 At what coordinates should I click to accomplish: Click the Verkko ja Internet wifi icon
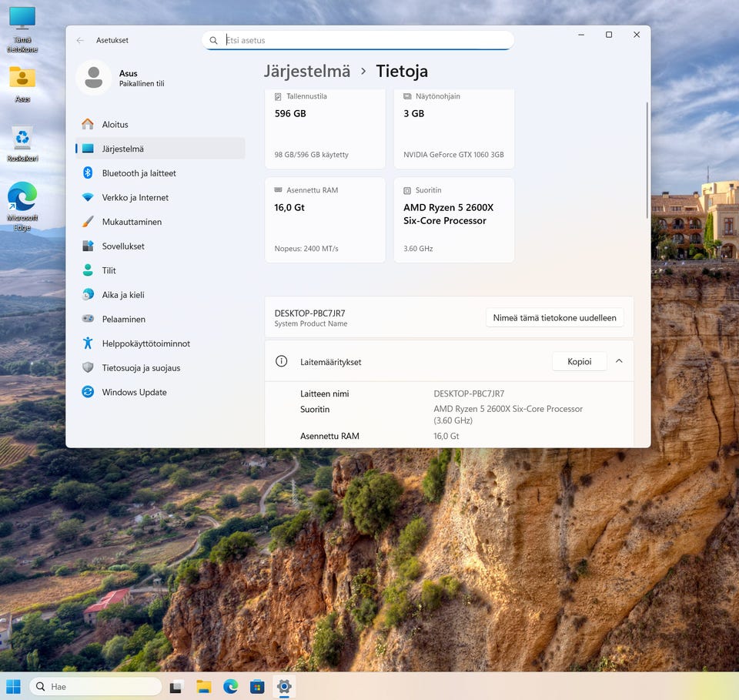[88, 197]
